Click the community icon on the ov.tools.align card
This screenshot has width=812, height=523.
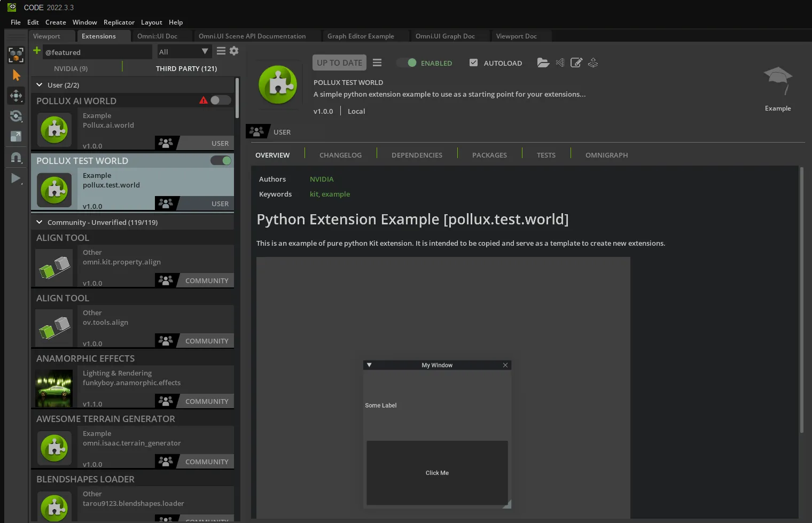pyautogui.click(x=166, y=340)
